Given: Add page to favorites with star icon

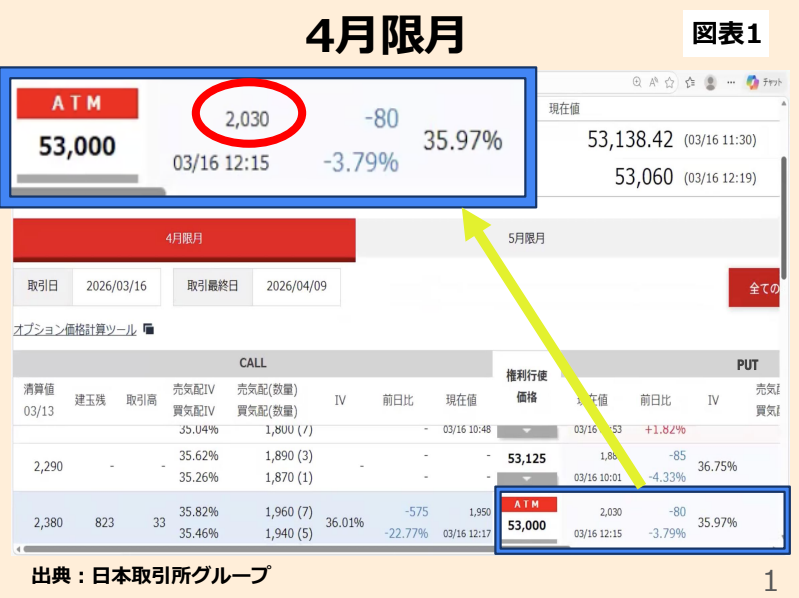Looking at the screenshot, I should pos(669,83).
